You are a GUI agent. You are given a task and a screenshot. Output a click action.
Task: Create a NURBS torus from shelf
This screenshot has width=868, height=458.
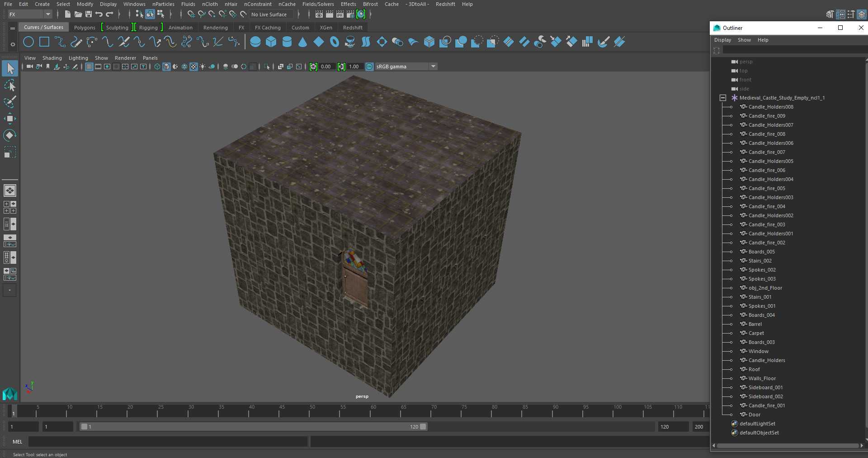pyautogui.click(x=335, y=42)
